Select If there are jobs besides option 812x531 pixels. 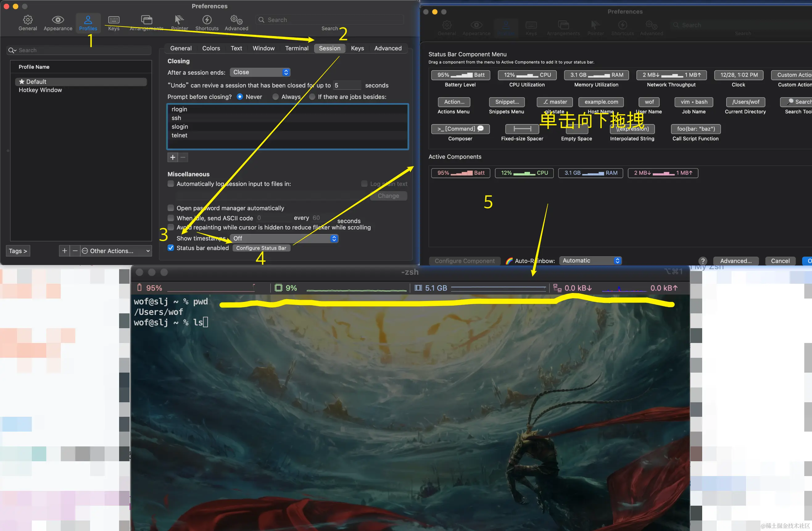pyautogui.click(x=312, y=97)
